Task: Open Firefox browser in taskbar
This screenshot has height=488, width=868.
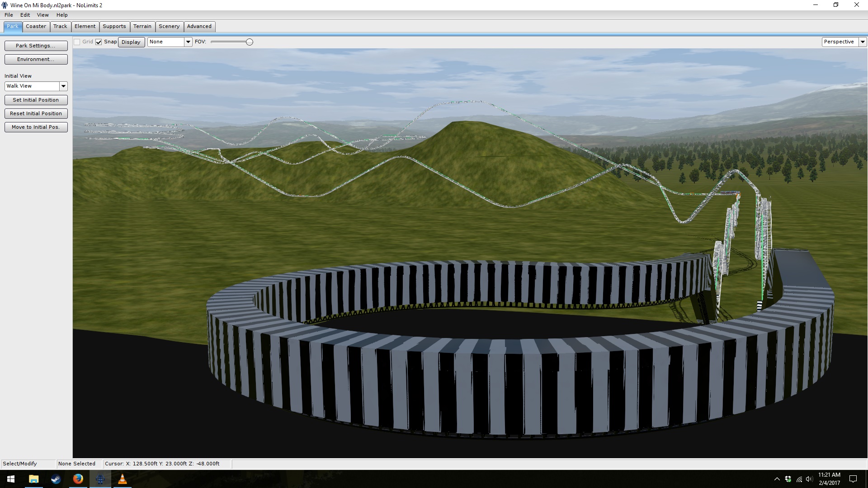Action: (x=78, y=479)
